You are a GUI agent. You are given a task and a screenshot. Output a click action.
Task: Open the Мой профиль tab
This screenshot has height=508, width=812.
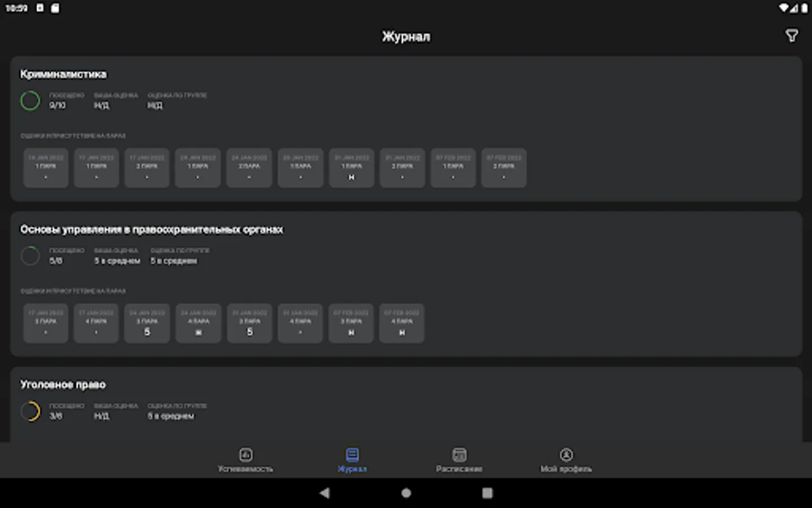click(566, 460)
